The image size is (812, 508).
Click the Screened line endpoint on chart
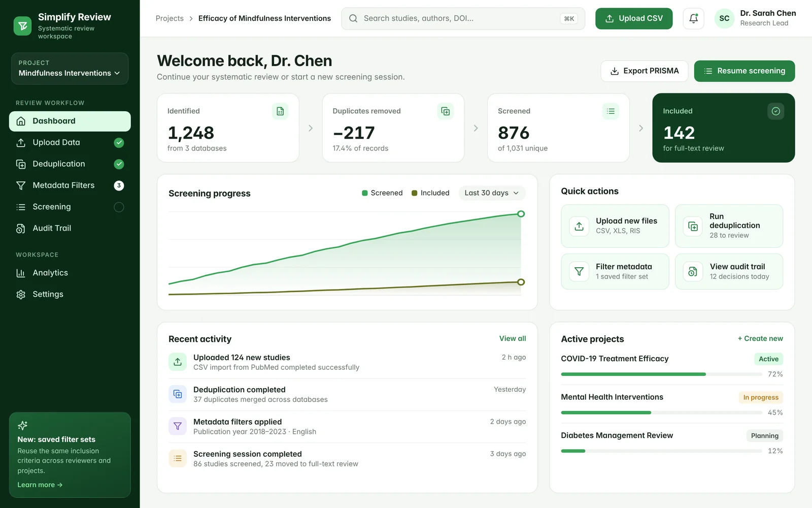[521, 214]
